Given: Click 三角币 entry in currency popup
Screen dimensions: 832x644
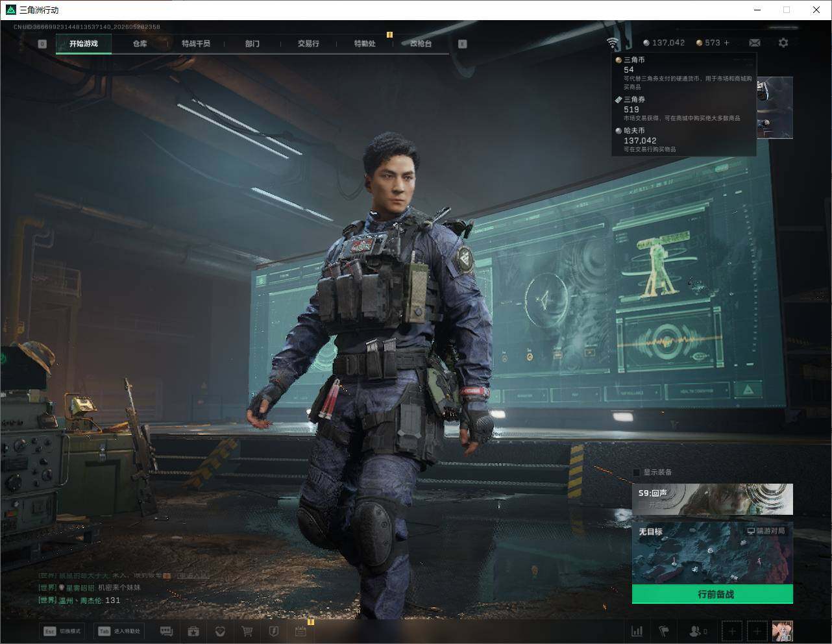Looking at the screenshot, I should pyautogui.click(x=684, y=73).
